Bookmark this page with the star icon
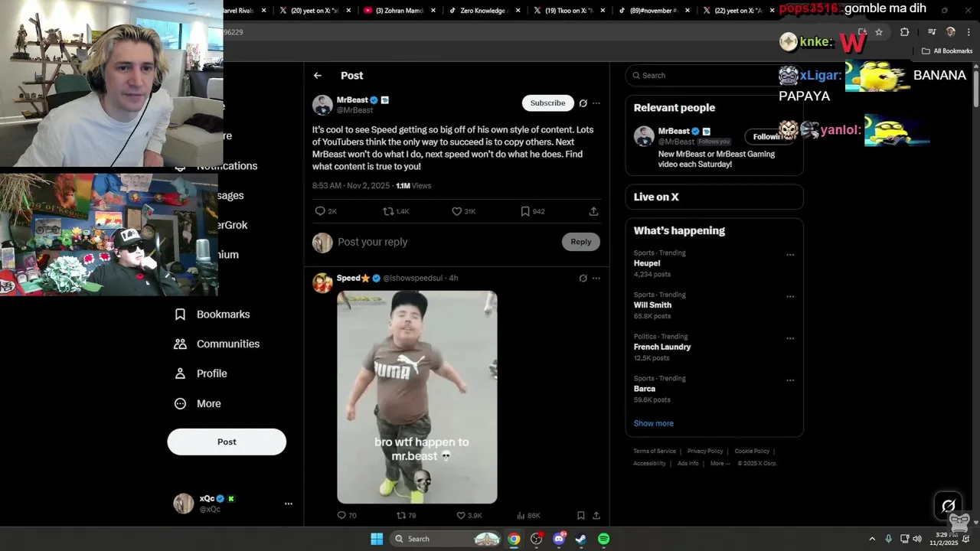The image size is (980, 551). (x=879, y=32)
